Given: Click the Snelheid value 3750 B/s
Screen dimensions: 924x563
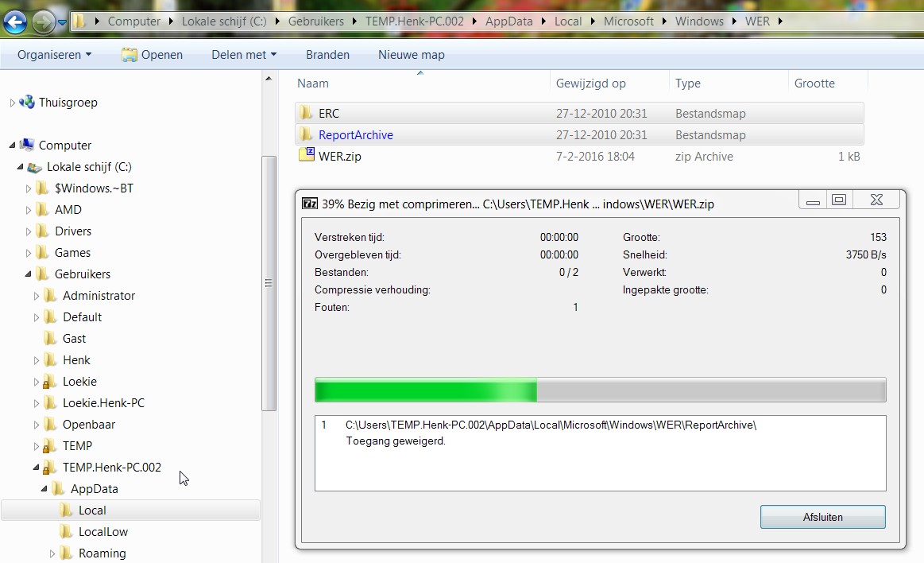Looking at the screenshot, I should (x=866, y=254).
